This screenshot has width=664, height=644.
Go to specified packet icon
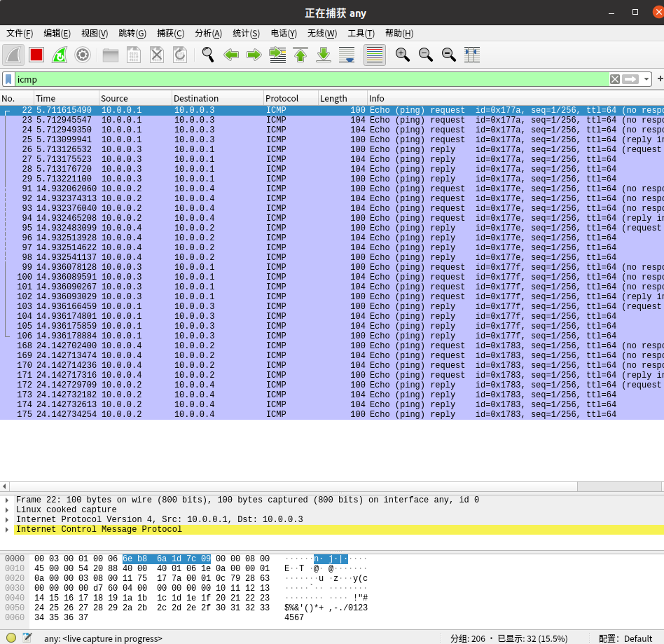pos(277,55)
